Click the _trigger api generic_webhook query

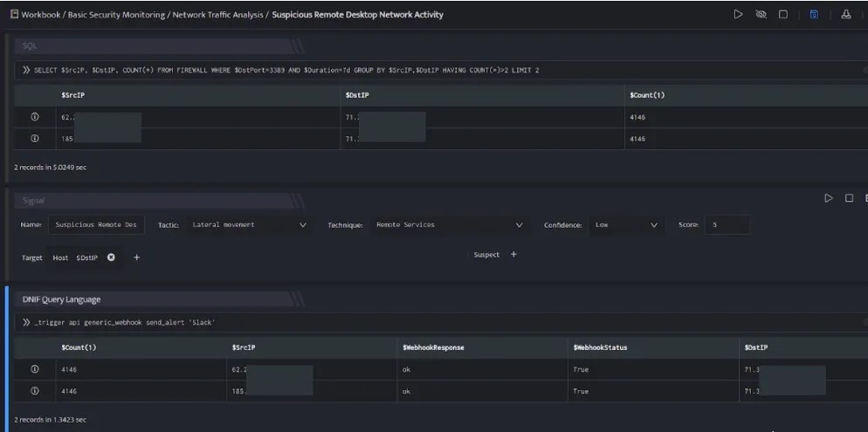pos(124,323)
